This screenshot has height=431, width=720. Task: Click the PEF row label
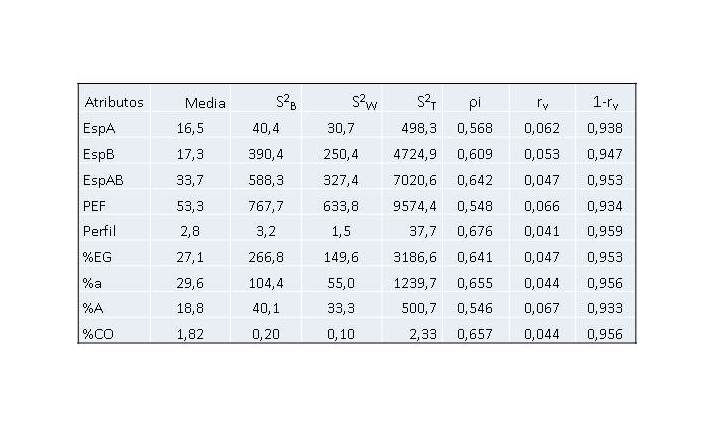[96, 206]
